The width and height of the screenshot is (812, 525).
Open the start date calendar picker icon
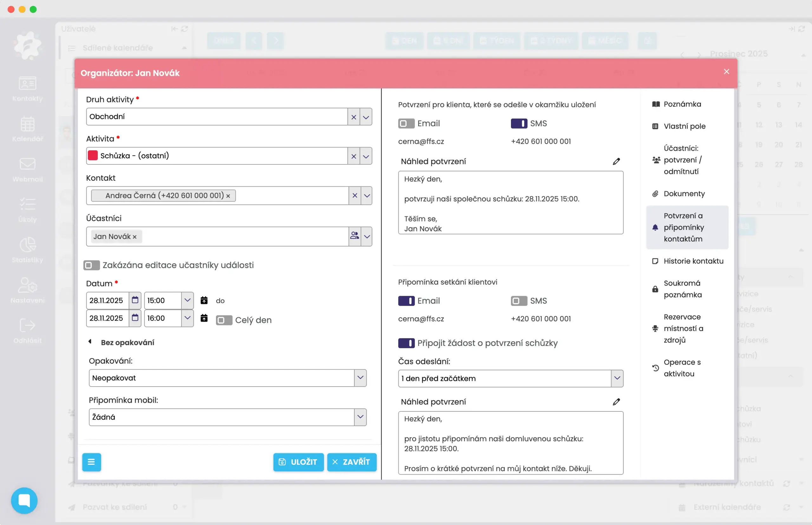[135, 300]
